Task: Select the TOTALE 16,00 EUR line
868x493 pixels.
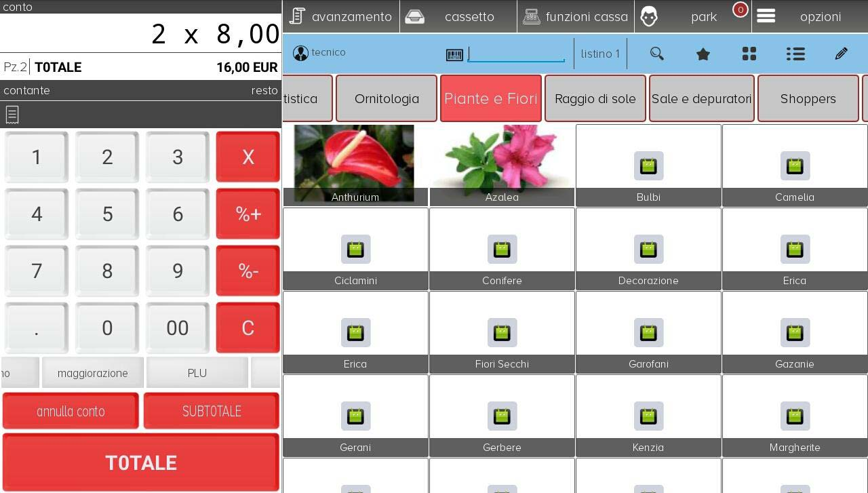Action: tap(140, 67)
